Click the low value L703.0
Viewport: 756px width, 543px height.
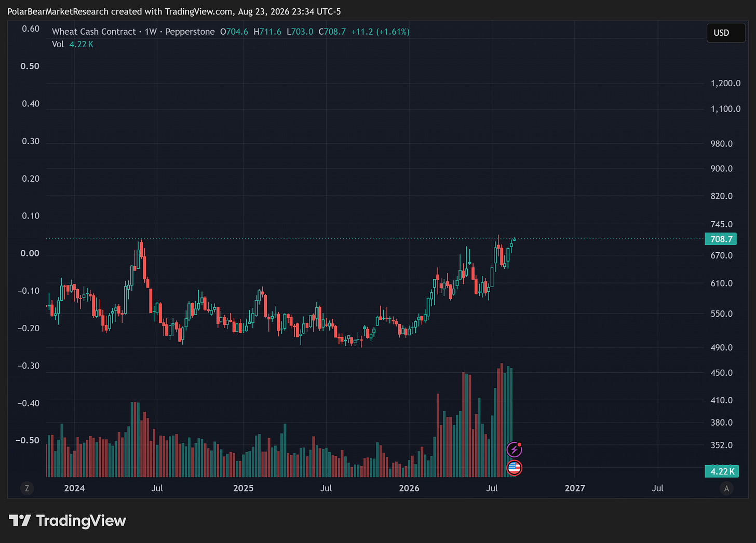300,32
